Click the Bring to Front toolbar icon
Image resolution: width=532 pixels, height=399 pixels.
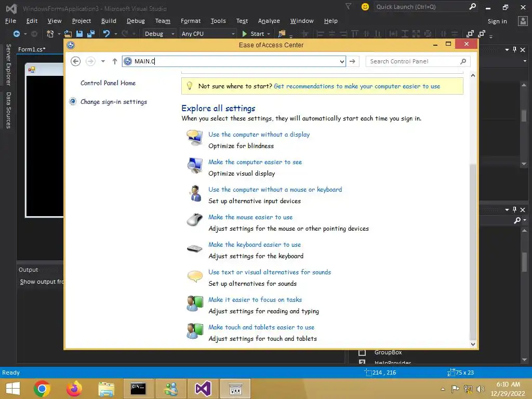pyautogui.click(x=470, y=34)
